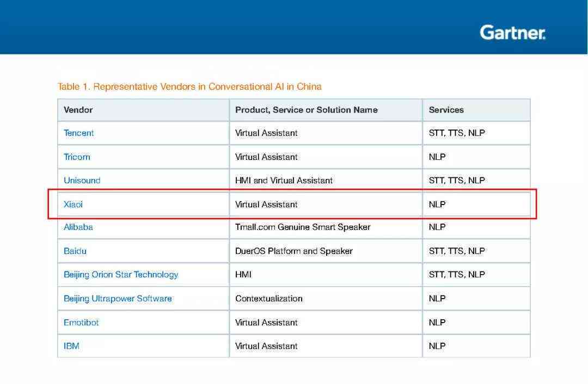Open the Tencent vendor link
Image resolution: width=588 pixels, height=384 pixels.
pos(79,133)
